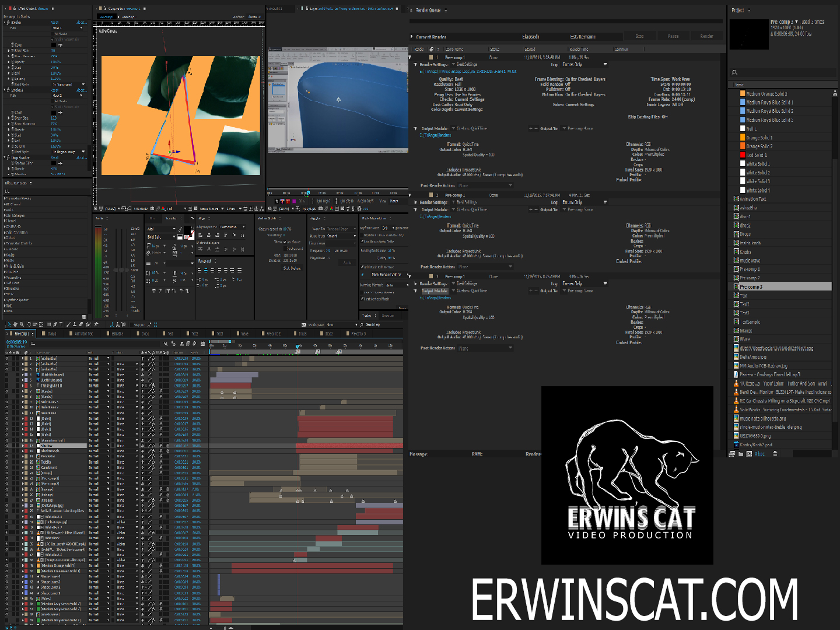Image resolution: width=840 pixels, height=630 pixels.
Task: Open composition resolution Full dropdown
Action: (176, 209)
